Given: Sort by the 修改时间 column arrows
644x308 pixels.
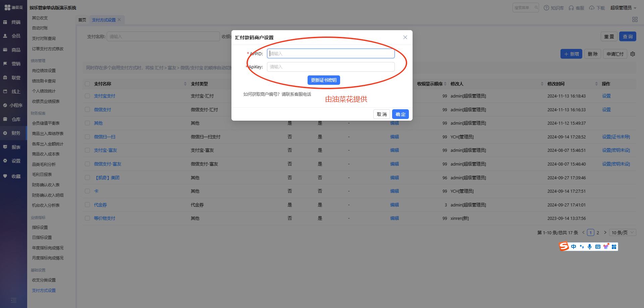Looking at the screenshot, I should [596, 84].
